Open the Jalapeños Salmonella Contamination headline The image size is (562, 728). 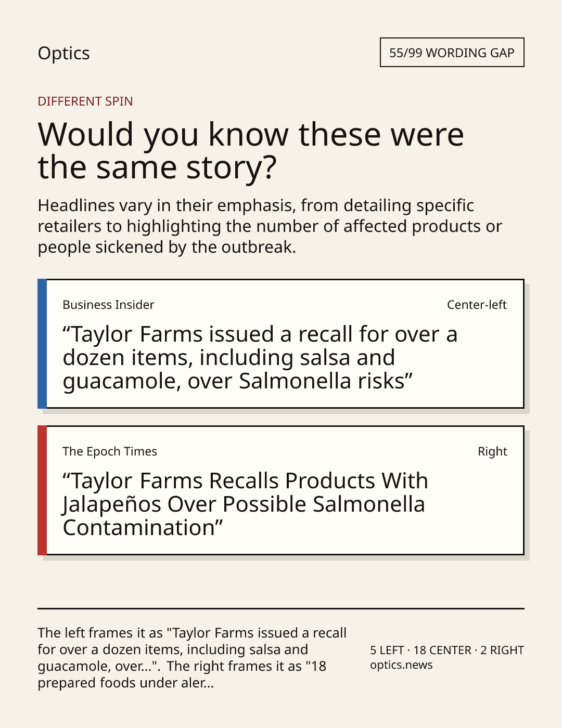(245, 504)
